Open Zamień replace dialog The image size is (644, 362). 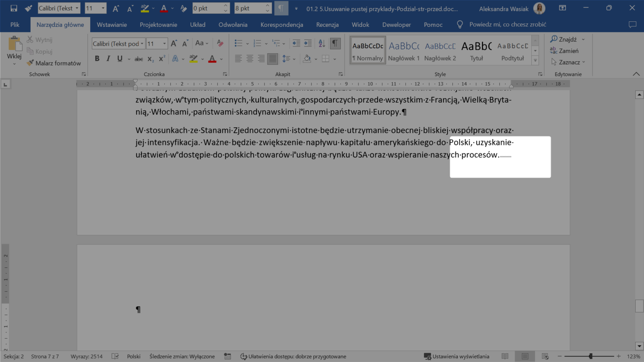pos(564,51)
